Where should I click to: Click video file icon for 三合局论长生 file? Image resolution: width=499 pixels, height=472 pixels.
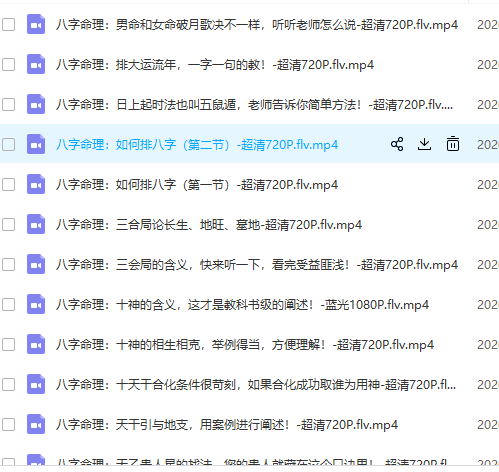point(36,224)
